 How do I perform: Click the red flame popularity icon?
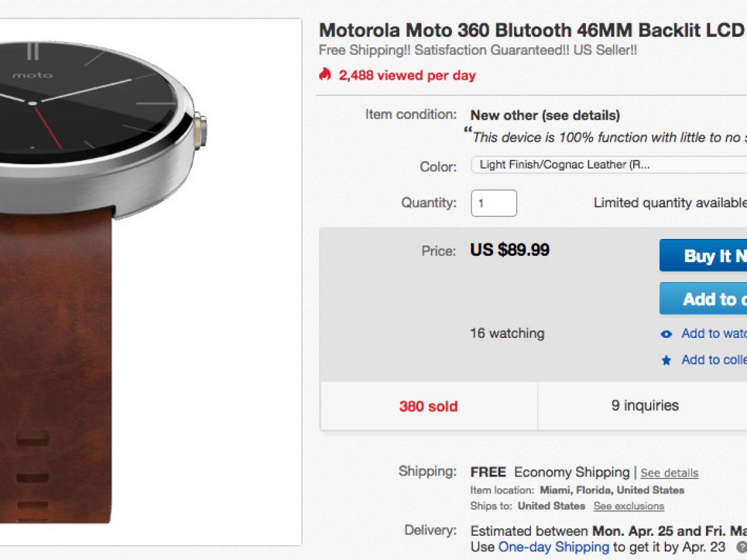[324, 75]
